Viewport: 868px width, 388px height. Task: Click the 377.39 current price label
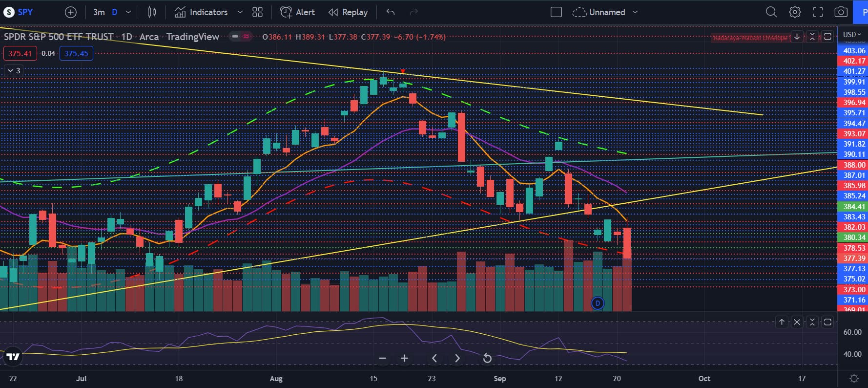pyautogui.click(x=853, y=258)
